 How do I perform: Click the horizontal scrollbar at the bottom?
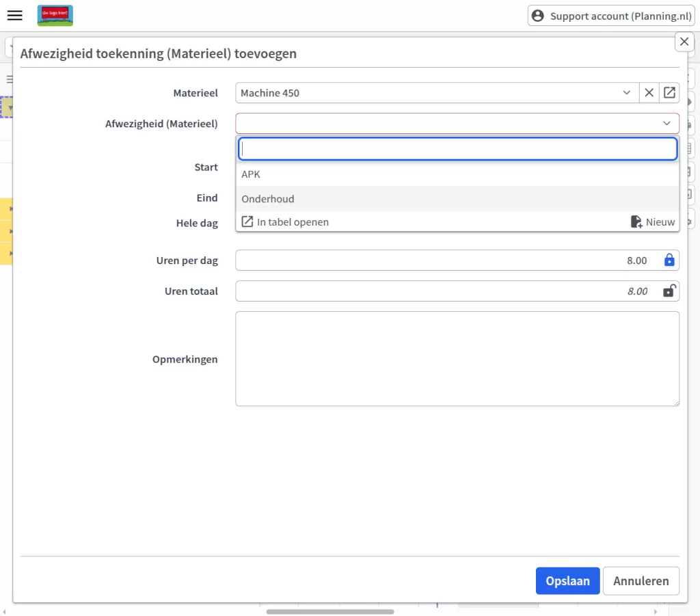click(329, 611)
